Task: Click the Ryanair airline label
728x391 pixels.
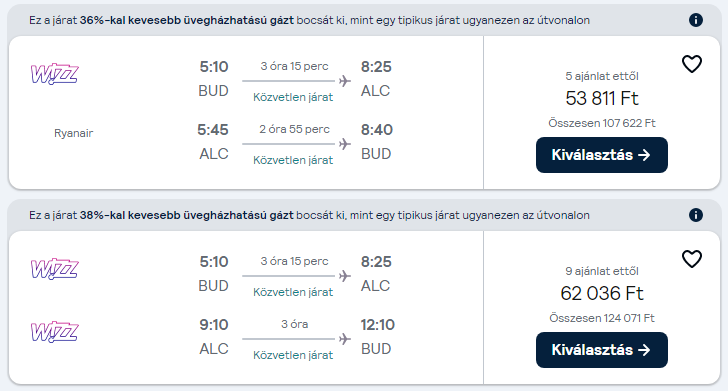Action: (x=73, y=133)
